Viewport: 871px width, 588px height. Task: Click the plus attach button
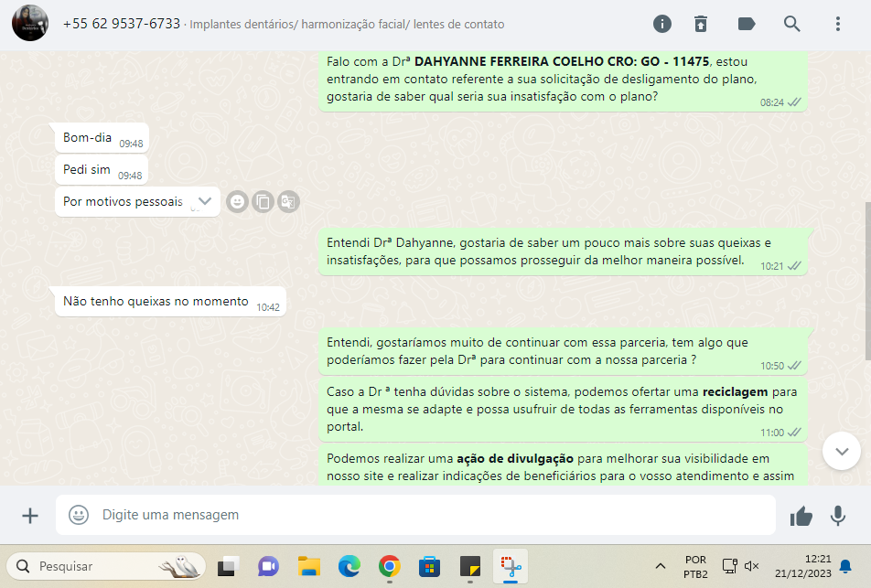coord(30,516)
